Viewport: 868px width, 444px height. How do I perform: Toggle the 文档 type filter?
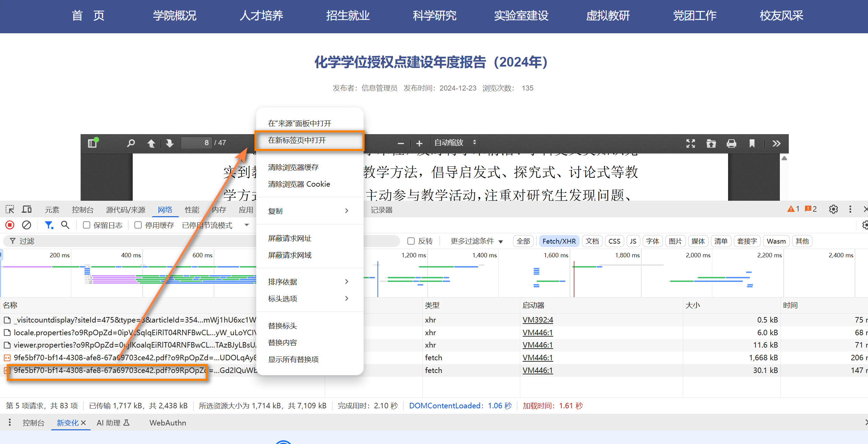tap(592, 241)
